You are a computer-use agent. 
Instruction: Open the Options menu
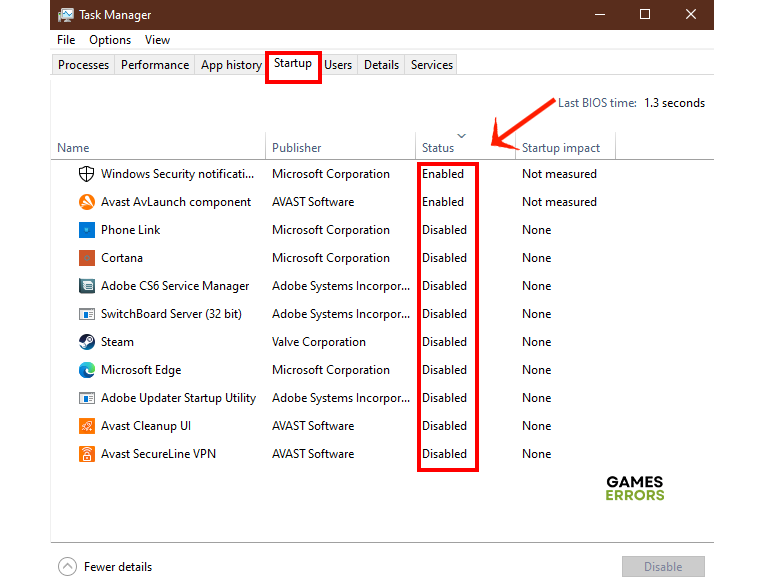coord(110,40)
